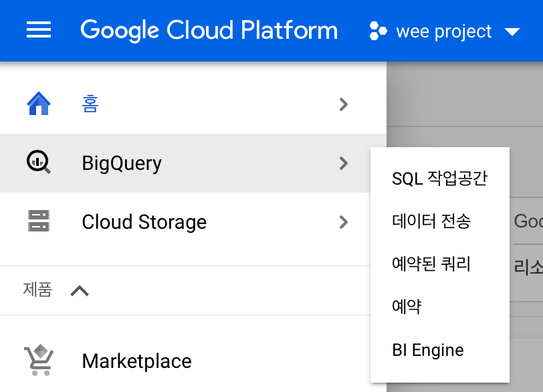Click the Marketplace shopping cart icon
This screenshot has height=392, width=543.
coord(39,360)
